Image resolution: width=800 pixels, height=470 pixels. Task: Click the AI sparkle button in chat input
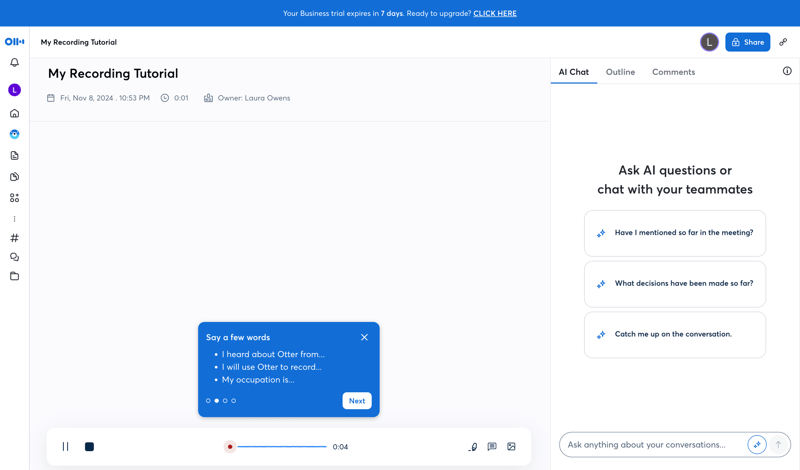(x=757, y=444)
